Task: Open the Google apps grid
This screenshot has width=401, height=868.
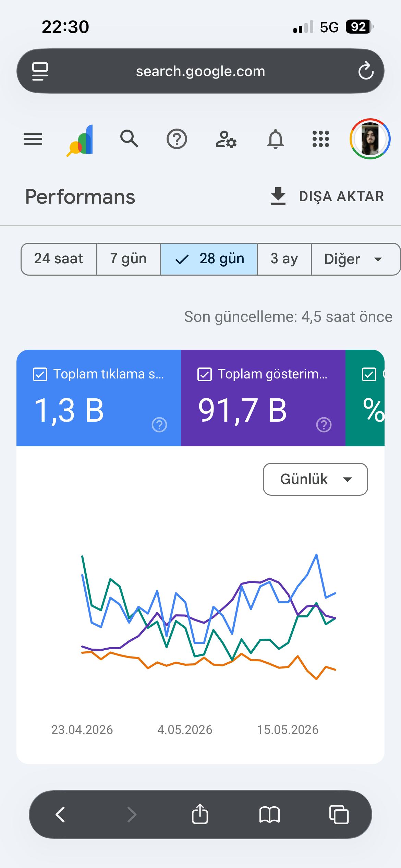Action: [321, 139]
